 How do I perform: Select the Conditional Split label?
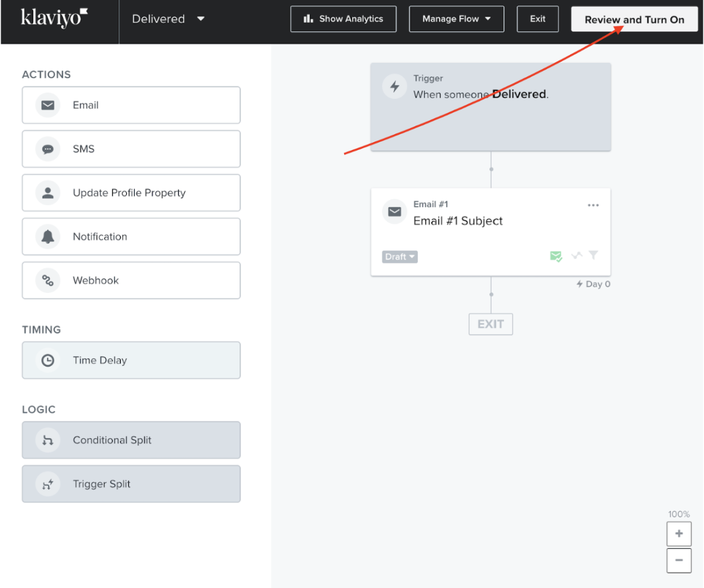112,440
